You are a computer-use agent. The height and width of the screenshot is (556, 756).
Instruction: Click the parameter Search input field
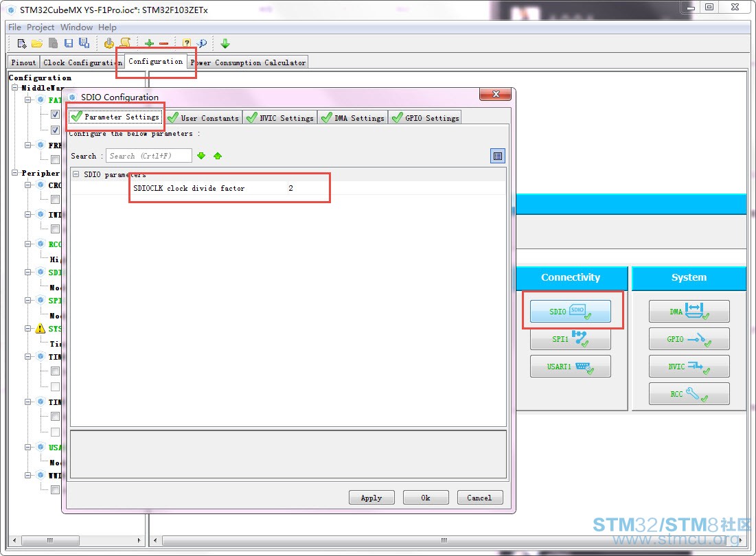[x=149, y=156]
